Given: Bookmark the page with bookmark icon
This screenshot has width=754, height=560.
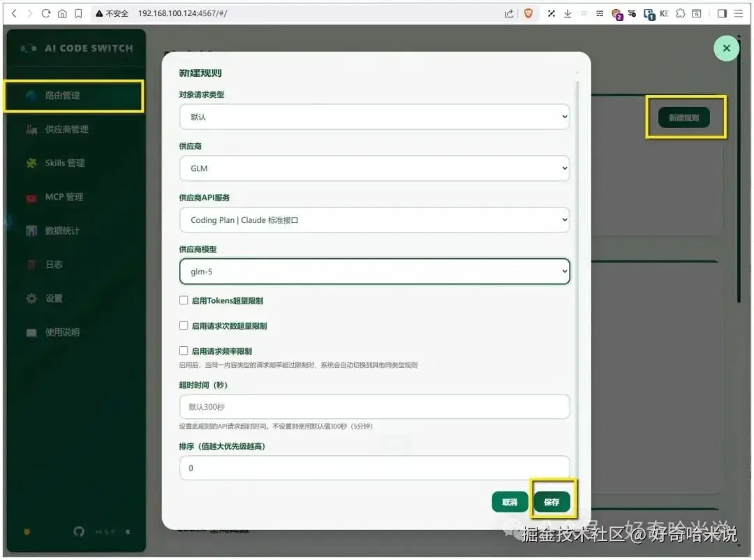Looking at the screenshot, I should [78, 13].
